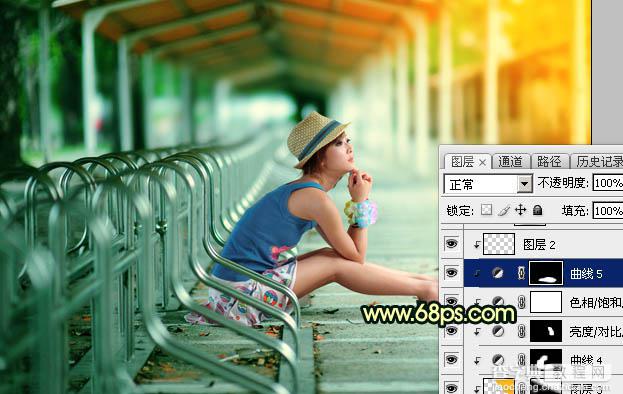Click the 亮度/对比 clipping arrow icon
The width and height of the screenshot is (623, 394).
(477, 332)
